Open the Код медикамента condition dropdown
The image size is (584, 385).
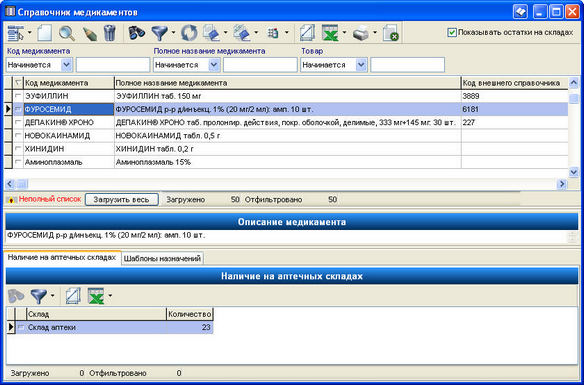pos(66,65)
